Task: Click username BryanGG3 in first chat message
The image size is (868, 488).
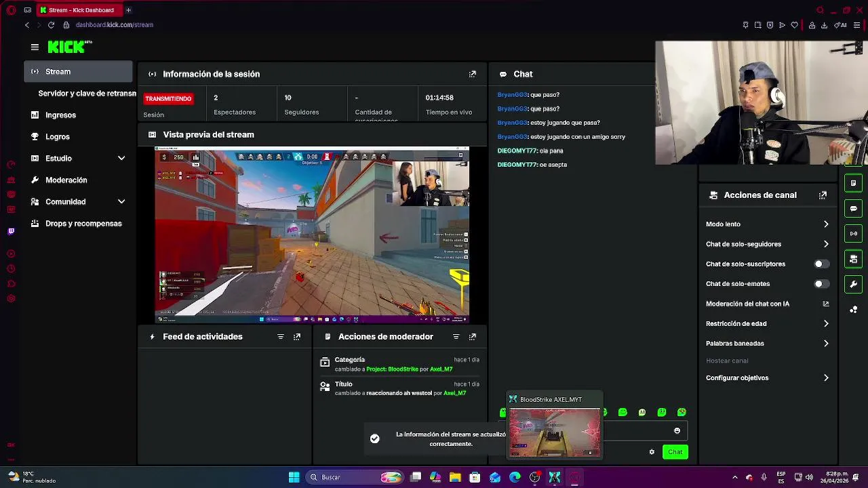Action: click(512, 95)
